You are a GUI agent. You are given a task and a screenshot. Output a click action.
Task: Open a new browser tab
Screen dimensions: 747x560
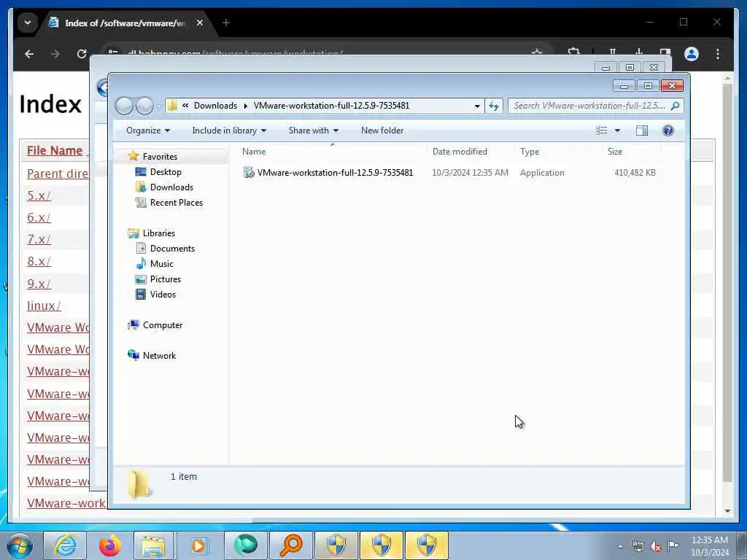226,23
